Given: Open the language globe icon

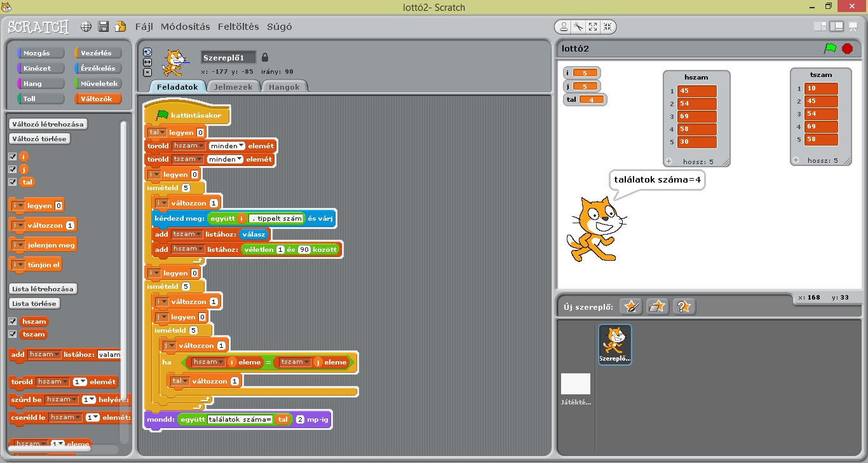Looking at the screenshot, I should coord(86,27).
